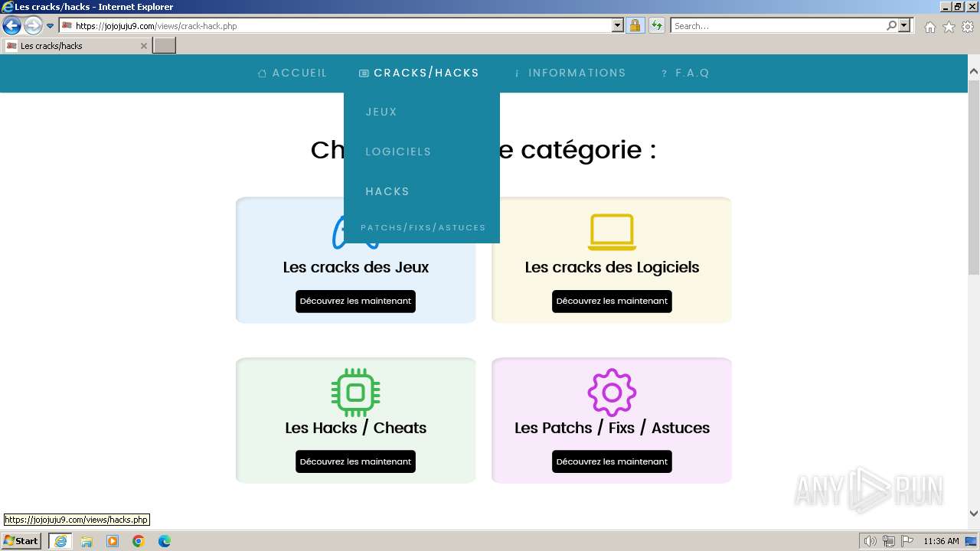Select JEUX from the dropdown menu
980x551 pixels.
[x=381, y=112]
